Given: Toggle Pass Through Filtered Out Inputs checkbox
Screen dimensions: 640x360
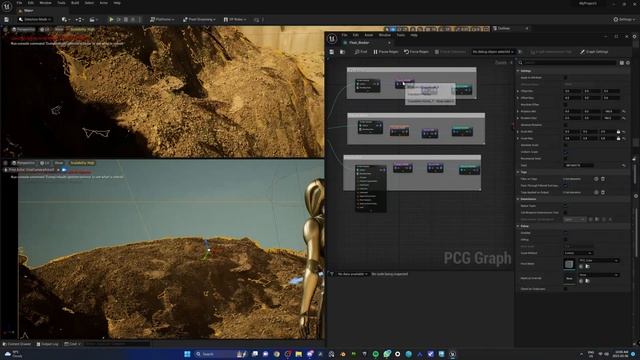Looking at the screenshot, I should [565, 185].
